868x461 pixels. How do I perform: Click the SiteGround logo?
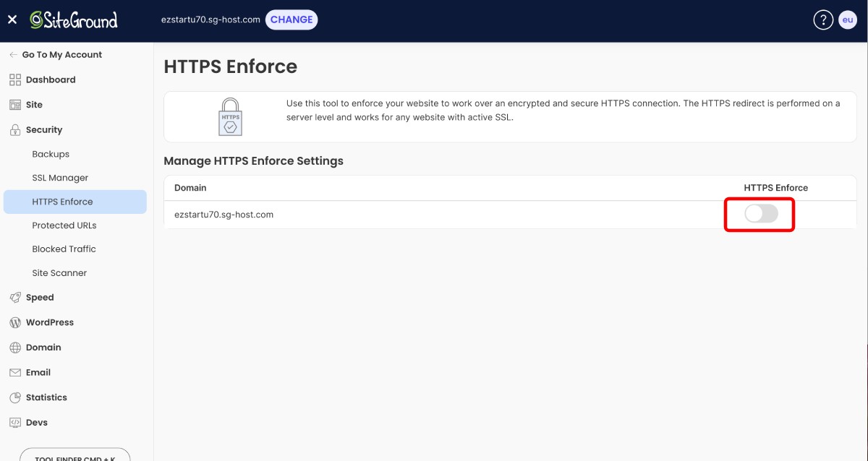coord(72,20)
